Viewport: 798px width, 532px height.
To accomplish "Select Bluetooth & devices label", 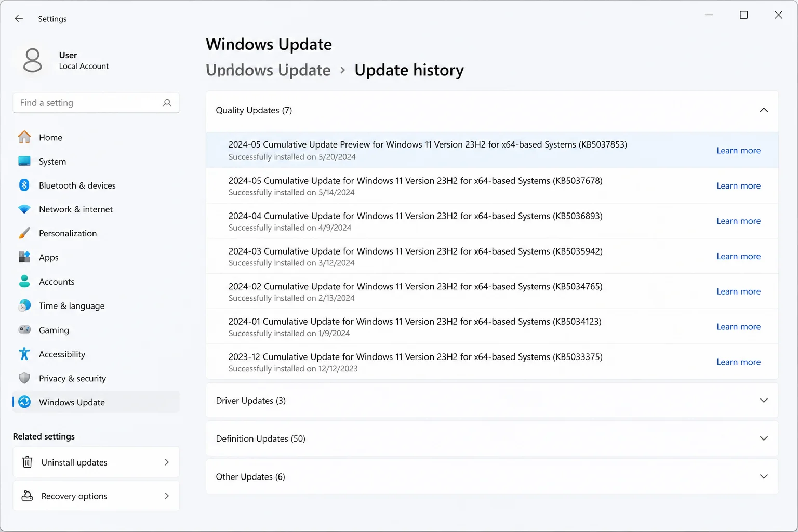I will 77,185.
